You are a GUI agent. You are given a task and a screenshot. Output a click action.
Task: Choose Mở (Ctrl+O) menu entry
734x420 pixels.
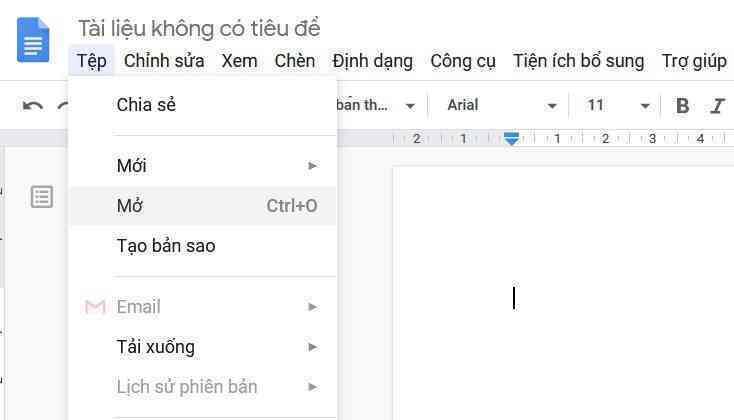(x=202, y=206)
